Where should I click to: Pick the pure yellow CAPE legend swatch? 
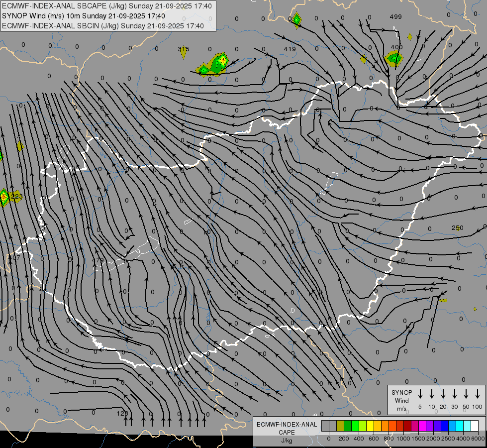click(370, 426)
